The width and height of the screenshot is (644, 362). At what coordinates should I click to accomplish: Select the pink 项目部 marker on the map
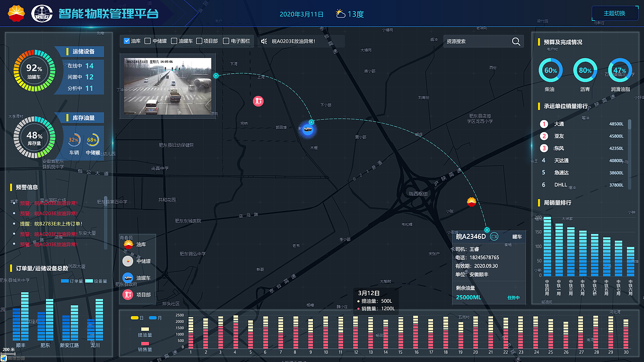coord(258,101)
